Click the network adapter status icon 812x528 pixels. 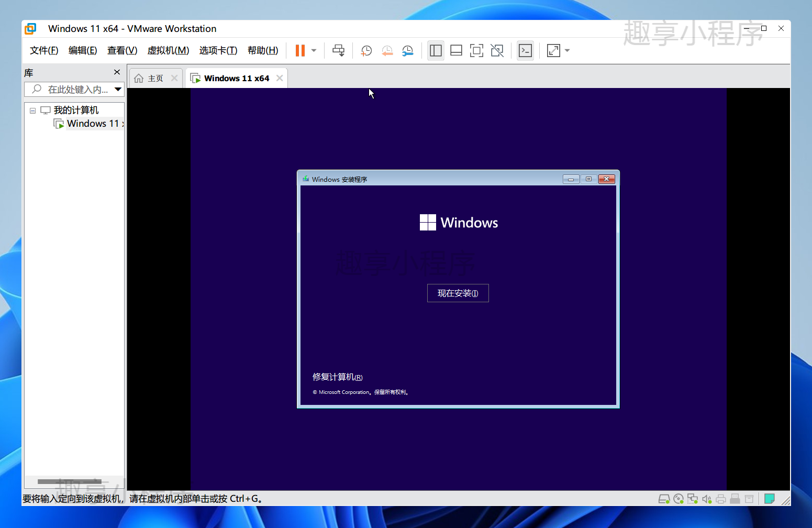tap(693, 499)
